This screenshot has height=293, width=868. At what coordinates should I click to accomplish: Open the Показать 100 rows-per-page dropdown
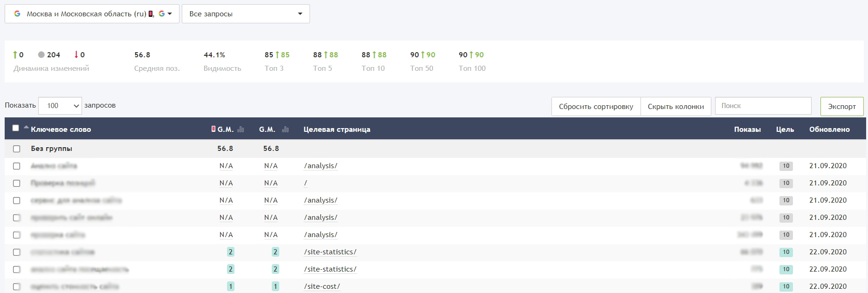(x=60, y=106)
